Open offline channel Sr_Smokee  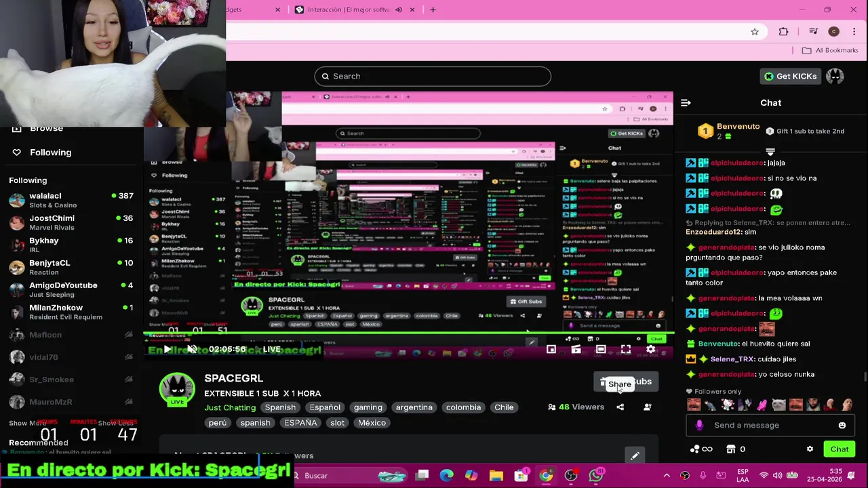coord(71,380)
